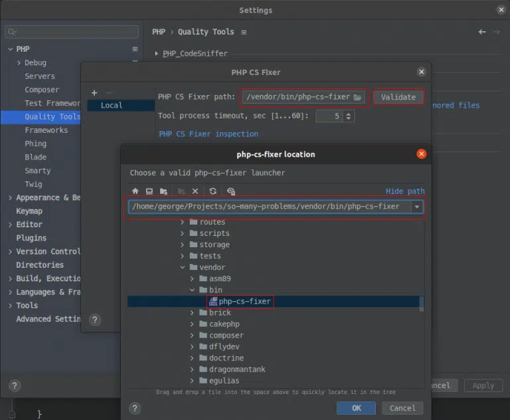
Task: Open folder browse icon in Fixer path field
Action: [x=357, y=97]
